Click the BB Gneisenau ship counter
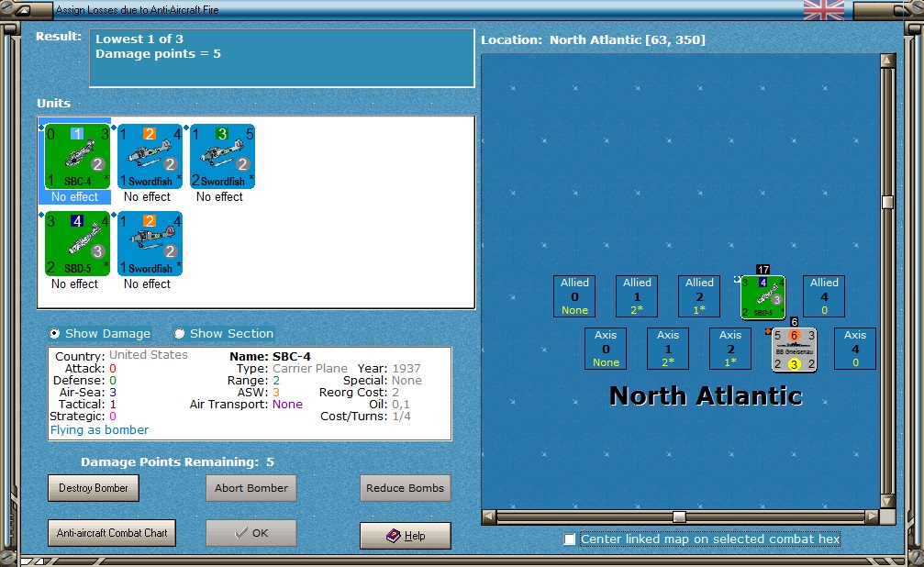The image size is (924, 567). [x=794, y=350]
